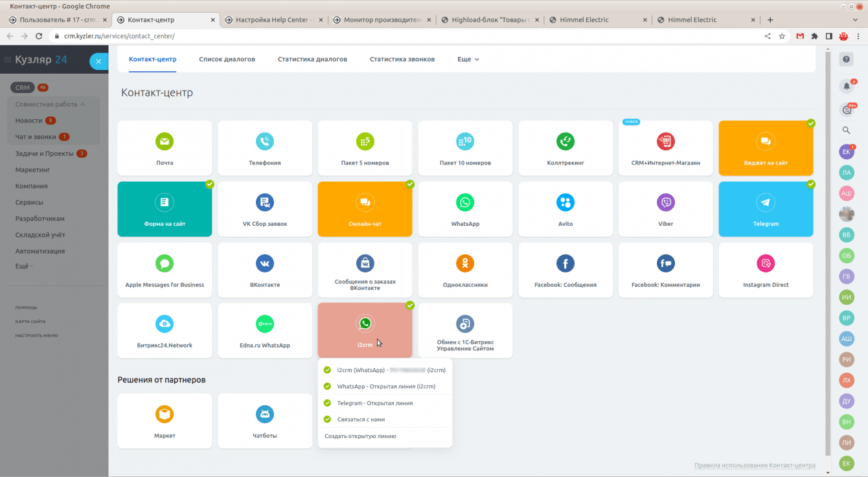Open the Виджет на сайт tile
Viewport: 868px width, 477px height.
coord(766,148)
